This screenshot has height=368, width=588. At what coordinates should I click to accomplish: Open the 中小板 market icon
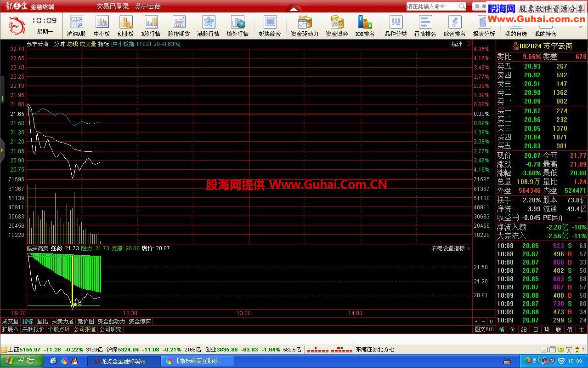(102, 26)
